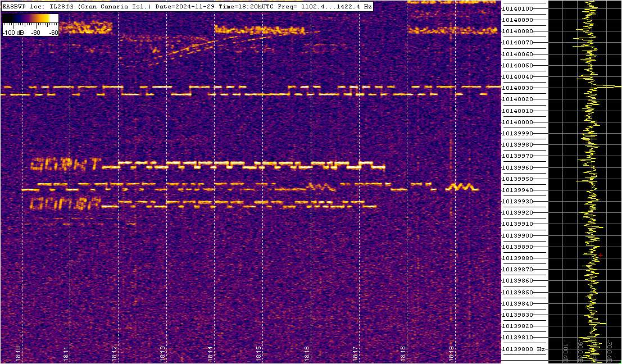Screen dimensions: 622x364
Task: Click the 10139950 frequency scale label
Action: [x=517, y=179]
